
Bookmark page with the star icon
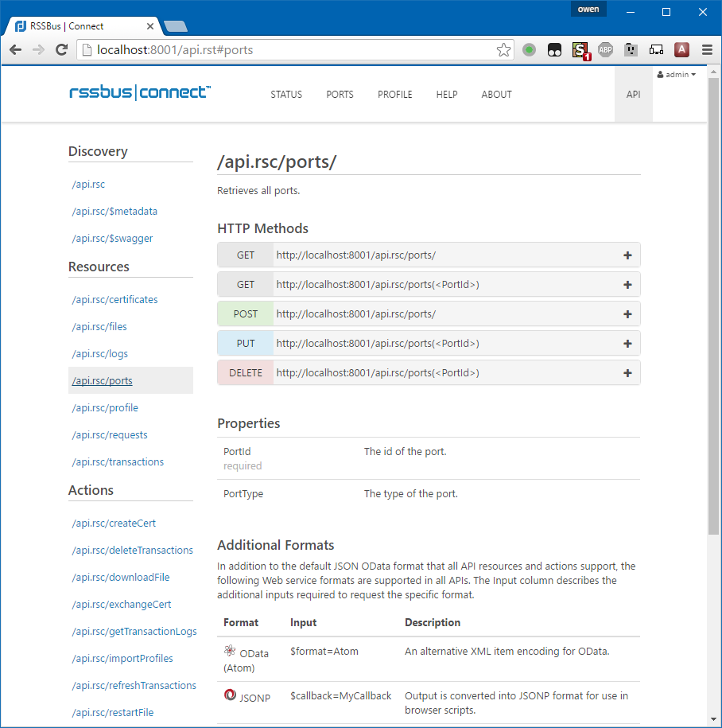point(503,49)
